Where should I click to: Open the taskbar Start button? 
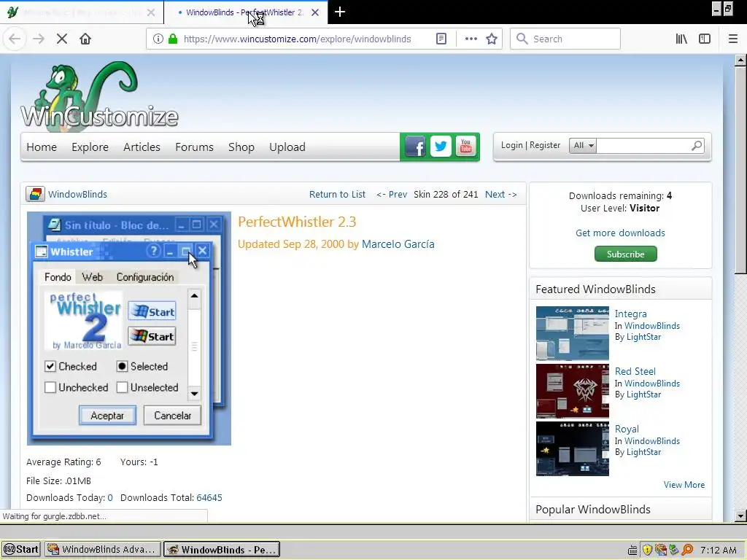click(21, 549)
